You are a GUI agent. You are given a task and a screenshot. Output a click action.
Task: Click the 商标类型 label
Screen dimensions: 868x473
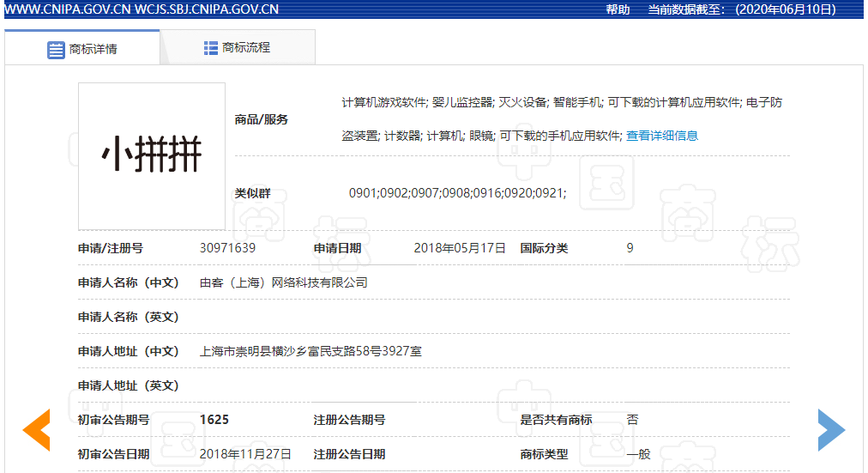click(544, 454)
